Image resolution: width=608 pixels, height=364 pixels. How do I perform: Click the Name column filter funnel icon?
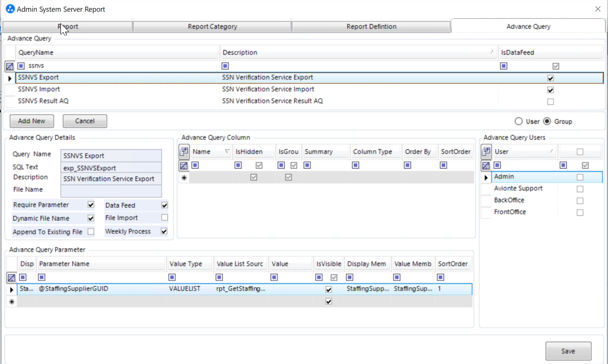point(227,152)
